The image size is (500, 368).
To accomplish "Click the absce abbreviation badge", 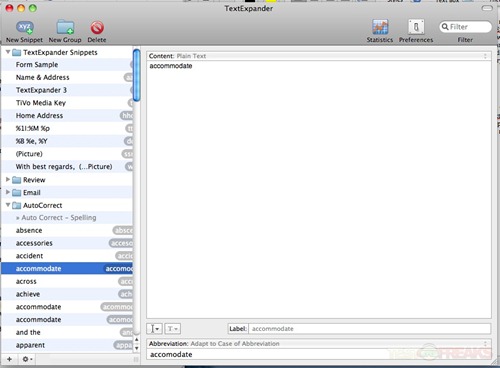I will pos(123,230).
